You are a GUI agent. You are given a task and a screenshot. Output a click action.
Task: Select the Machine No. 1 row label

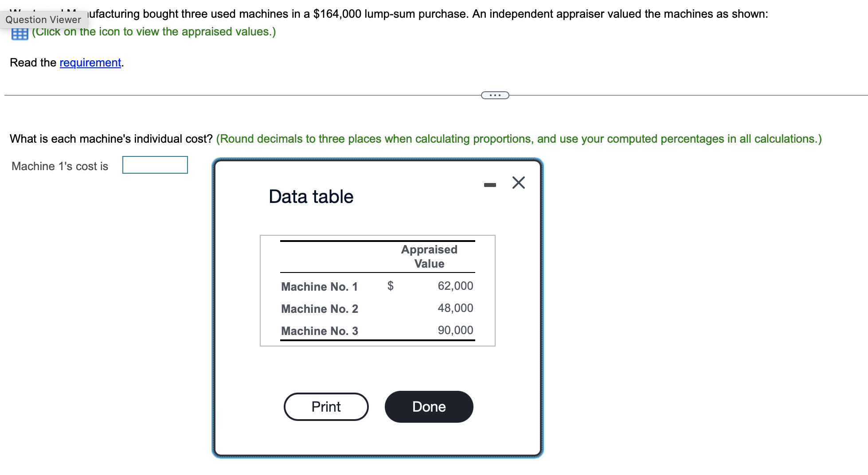(319, 287)
